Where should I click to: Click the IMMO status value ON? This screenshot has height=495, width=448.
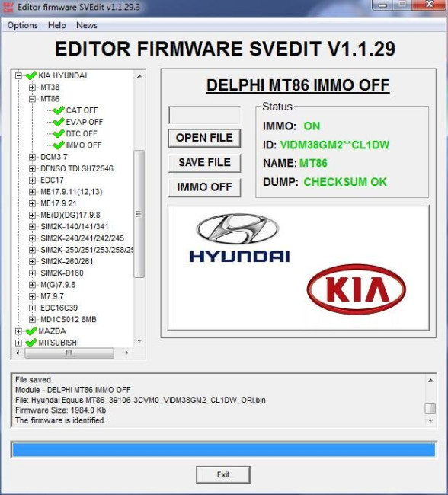[312, 126]
